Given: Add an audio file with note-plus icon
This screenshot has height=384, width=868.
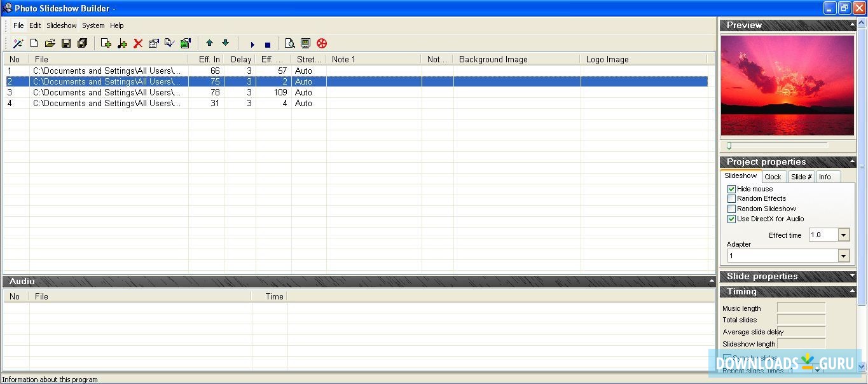Looking at the screenshot, I should click(x=122, y=43).
